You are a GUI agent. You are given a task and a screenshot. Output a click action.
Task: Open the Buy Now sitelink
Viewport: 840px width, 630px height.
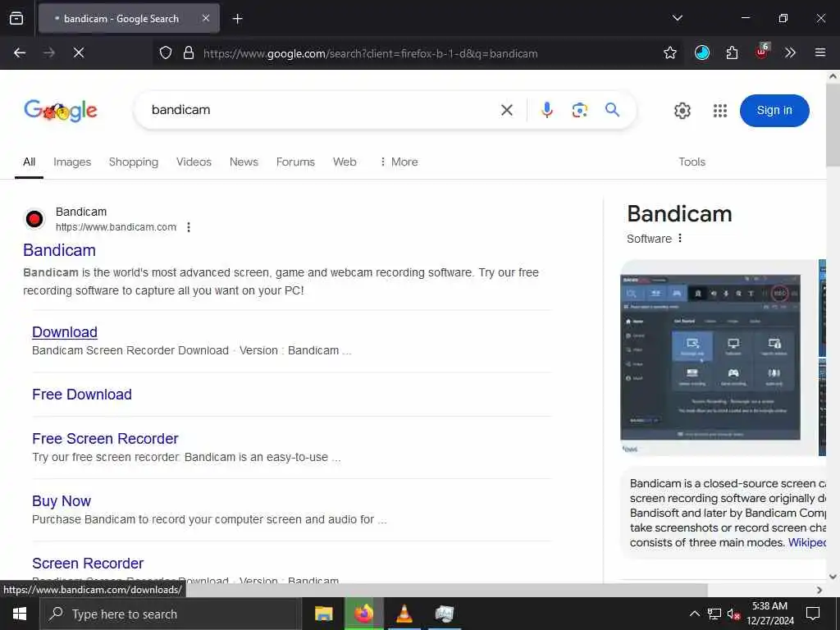(x=62, y=501)
